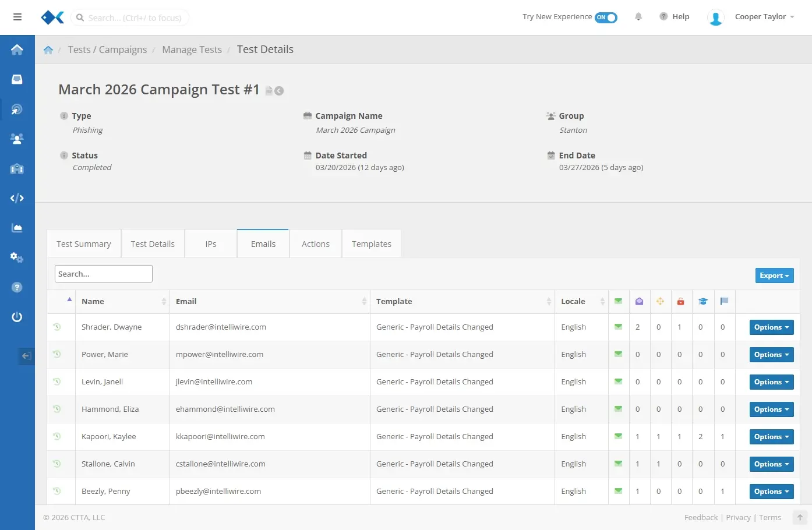This screenshot has width=812, height=530.
Task: Collapse the sidebar with arrow toggle
Action: [26, 356]
